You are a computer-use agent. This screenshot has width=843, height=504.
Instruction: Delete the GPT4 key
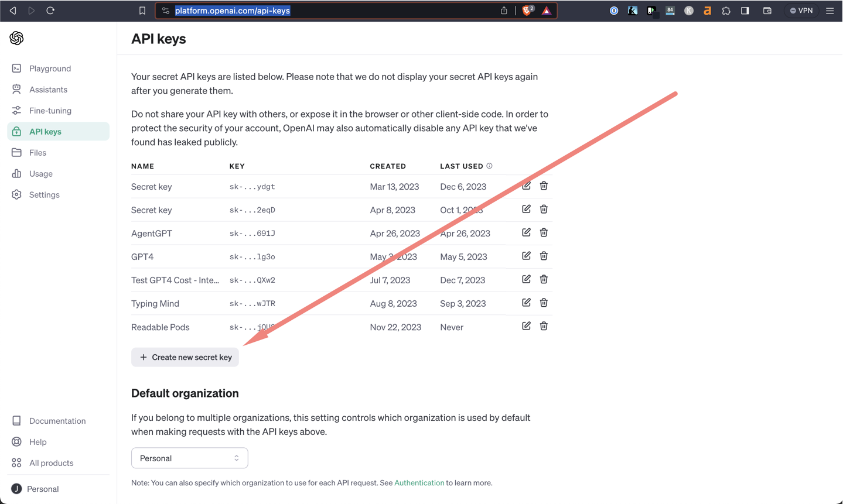544,256
